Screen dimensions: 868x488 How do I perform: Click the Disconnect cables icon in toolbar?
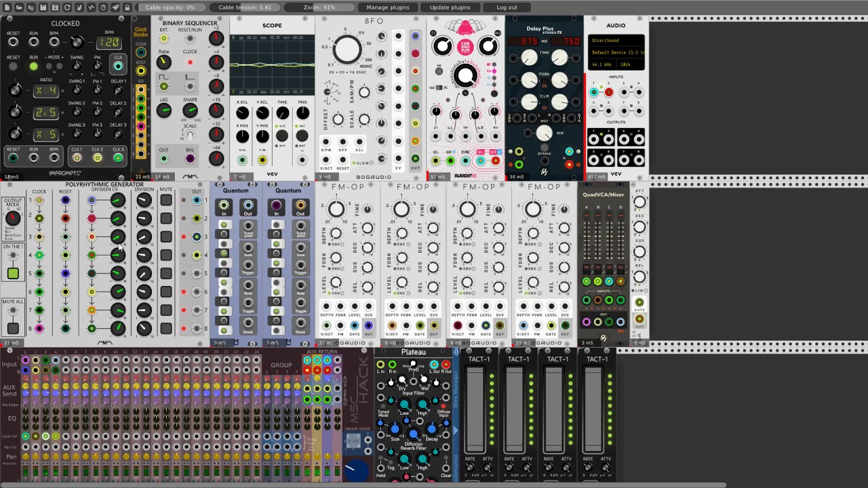click(x=79, y=7)
